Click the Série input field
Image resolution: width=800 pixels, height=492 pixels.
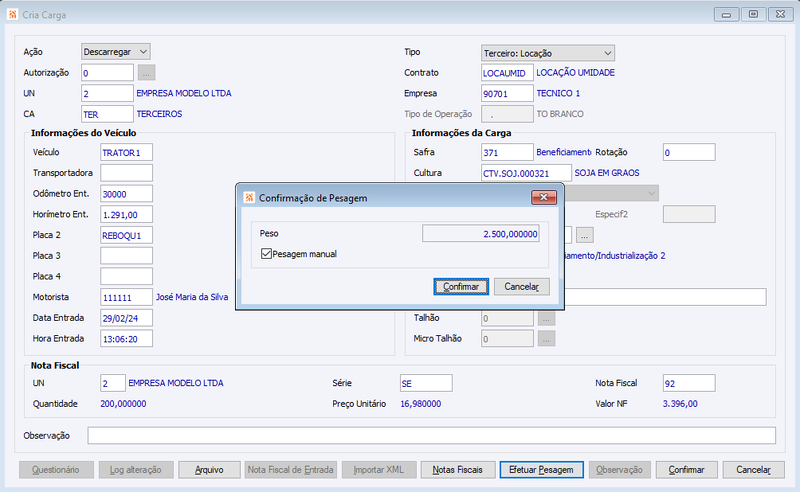pos(426,383)
